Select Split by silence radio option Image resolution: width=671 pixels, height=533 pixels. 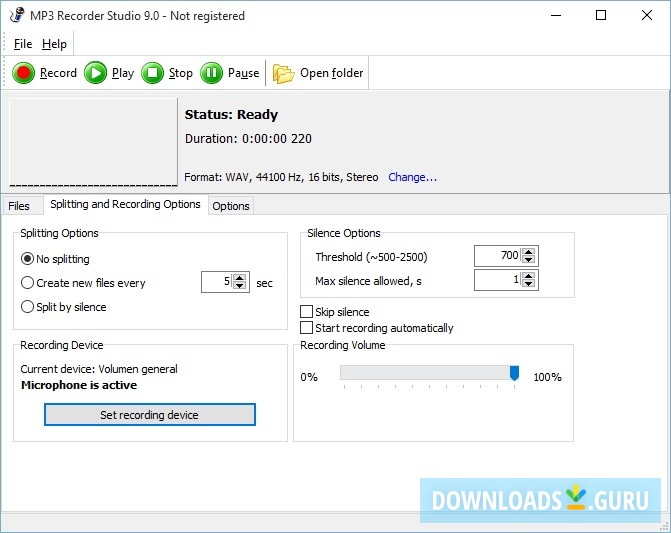[x=27, y=307]
